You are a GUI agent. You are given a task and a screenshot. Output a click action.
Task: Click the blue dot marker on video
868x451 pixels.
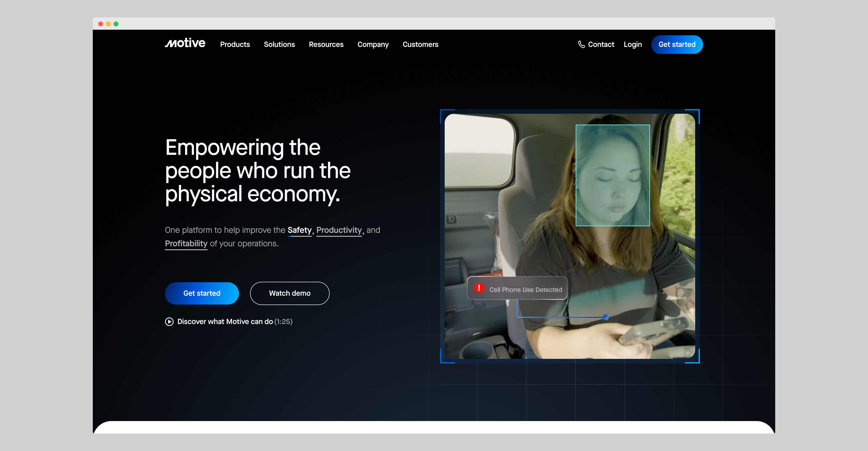pyautogui.click(x=606, y=317)
